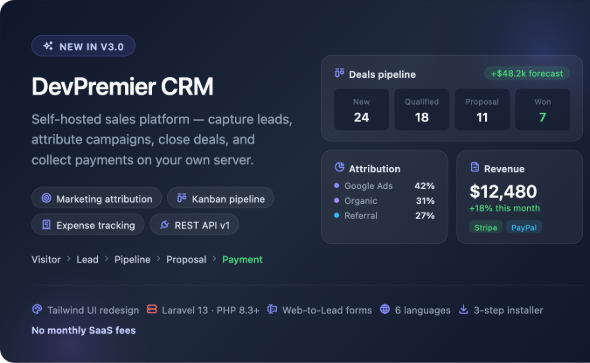Go to the Pipeline breadcrumb step
590x363 pixels.
(132, 260)
